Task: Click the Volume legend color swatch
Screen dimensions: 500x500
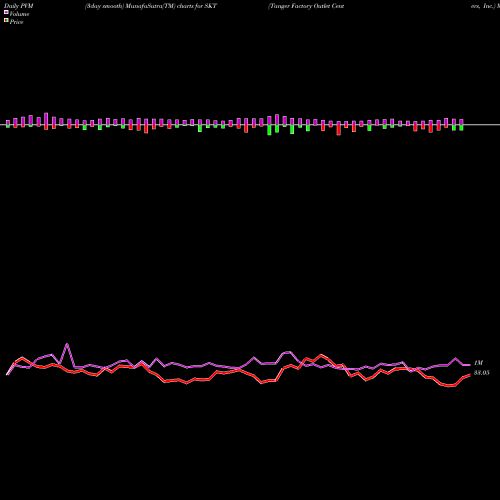Action: [6, 12]
